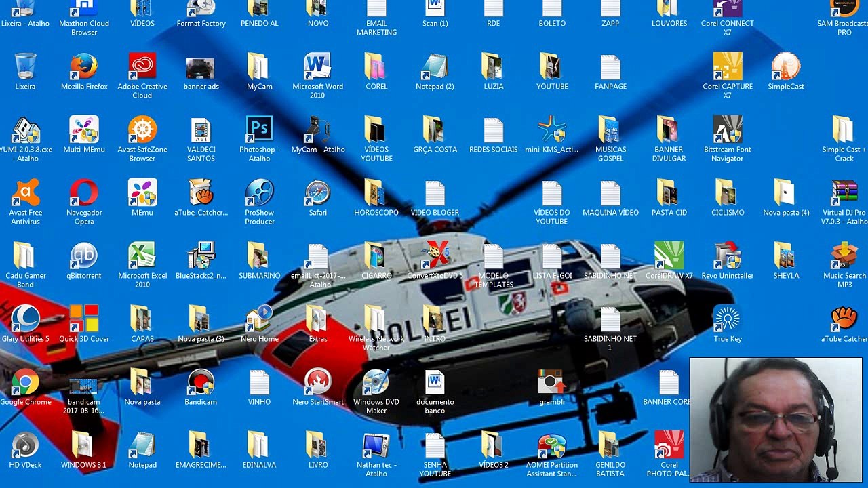868x488 pixels.
Task: Launch Glary Utilities 5 shortcut
Action: click(x=26, y=319)
